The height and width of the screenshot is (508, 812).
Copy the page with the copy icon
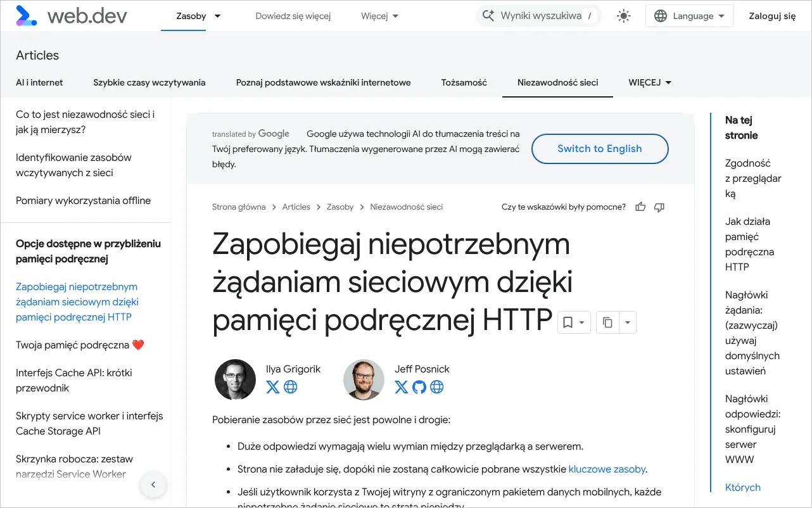click(607, 322)
